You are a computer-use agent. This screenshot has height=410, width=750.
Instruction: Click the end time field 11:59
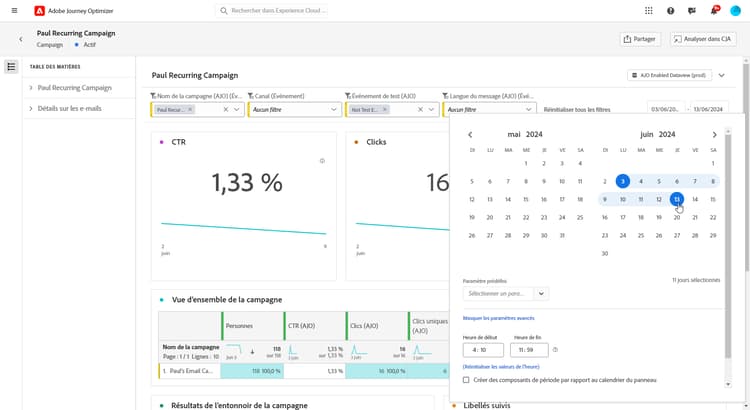coord(529,350)
